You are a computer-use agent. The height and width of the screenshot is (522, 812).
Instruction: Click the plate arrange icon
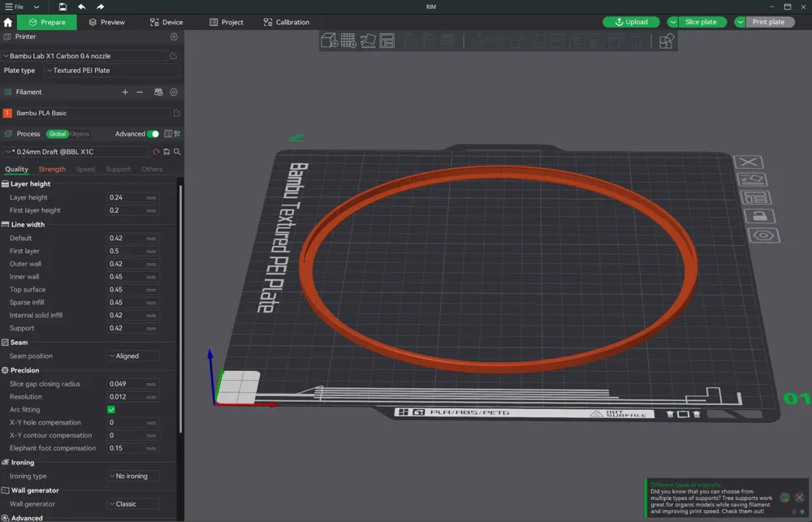(755, 197)
